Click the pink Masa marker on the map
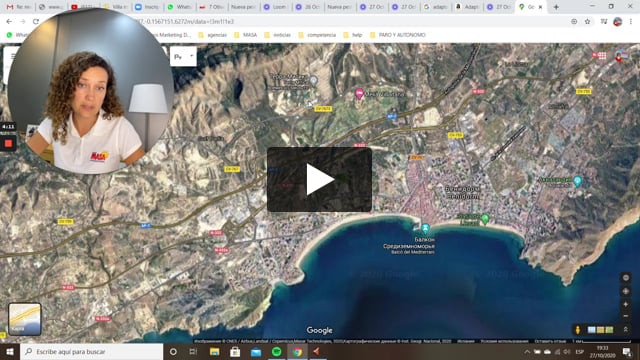 (x=359, y=93)
